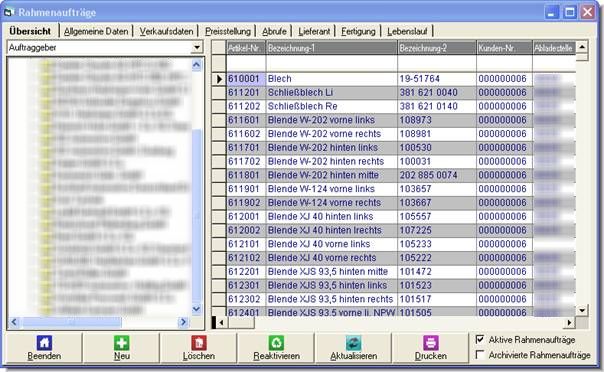Click the table vertical scroll up arrow
604x372 pixels.
pyautogui.click(x=582, y=47)
